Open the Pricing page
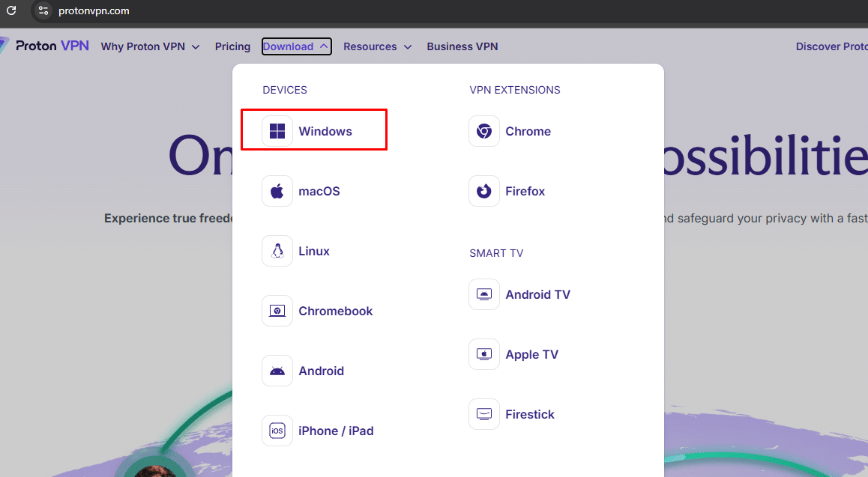 click(x=232, y=46)
